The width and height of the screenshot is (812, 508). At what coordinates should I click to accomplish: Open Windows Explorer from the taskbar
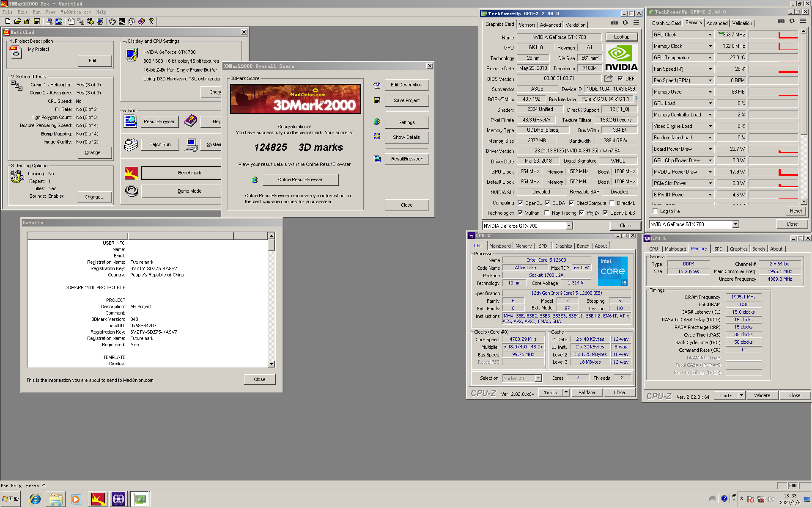pos(55,500)
